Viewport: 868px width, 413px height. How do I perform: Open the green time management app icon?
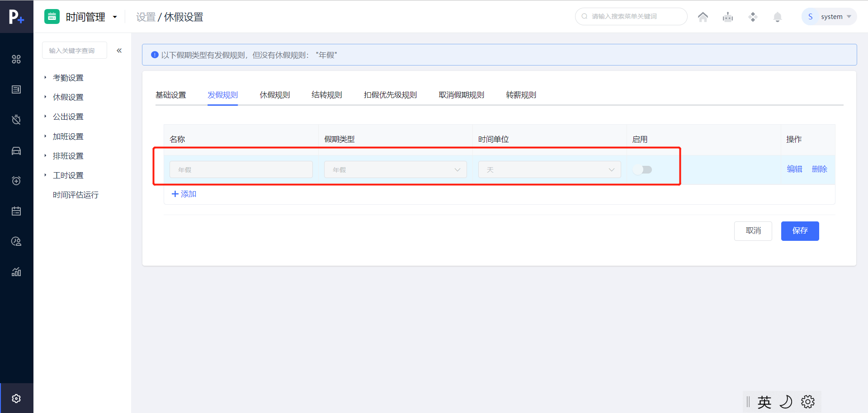click(x=52, y=17)
